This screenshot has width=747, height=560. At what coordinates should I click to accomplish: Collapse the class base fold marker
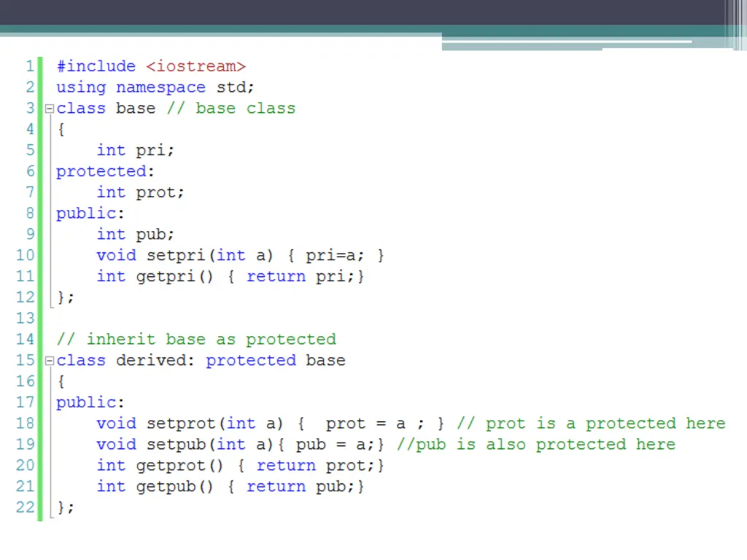tap(49, 109)
